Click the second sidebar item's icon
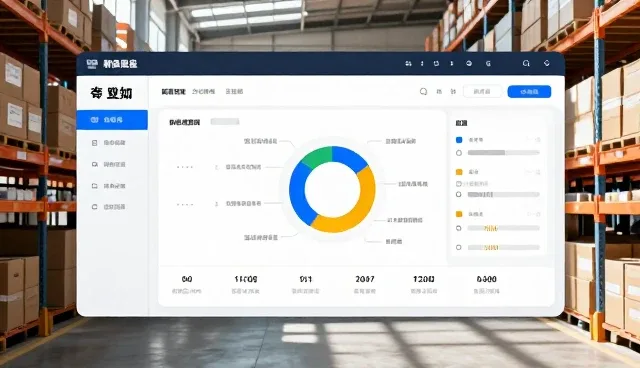 (x=94, y=143)
